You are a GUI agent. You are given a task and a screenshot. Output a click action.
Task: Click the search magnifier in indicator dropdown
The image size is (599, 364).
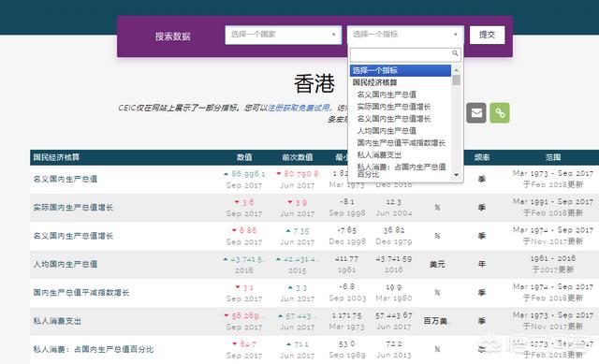pyautogui.click(x=455, y=53)
